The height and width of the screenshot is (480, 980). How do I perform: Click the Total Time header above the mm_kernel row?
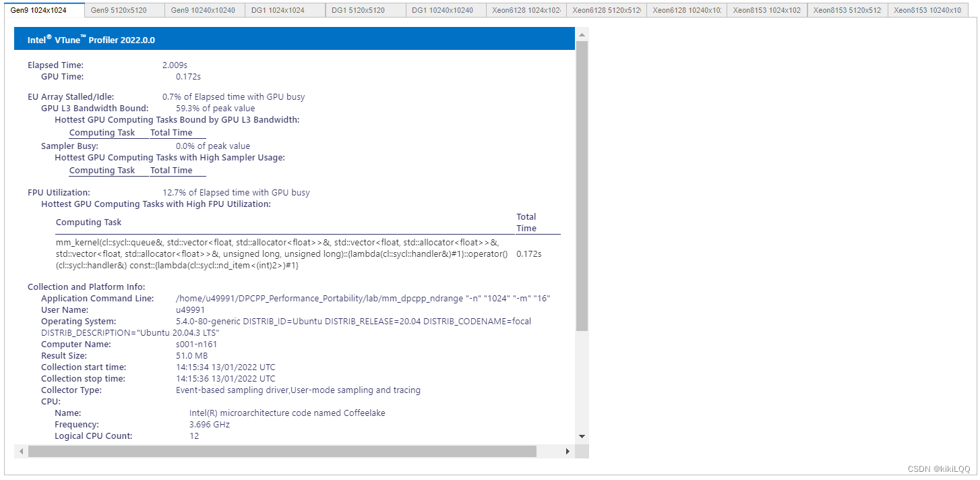[x=526, y=222]
